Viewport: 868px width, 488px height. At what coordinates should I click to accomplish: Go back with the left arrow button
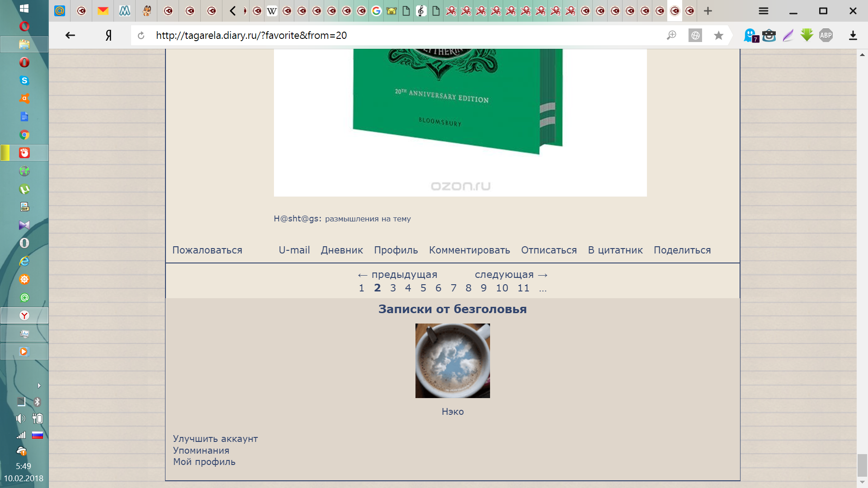coord(70,35)
